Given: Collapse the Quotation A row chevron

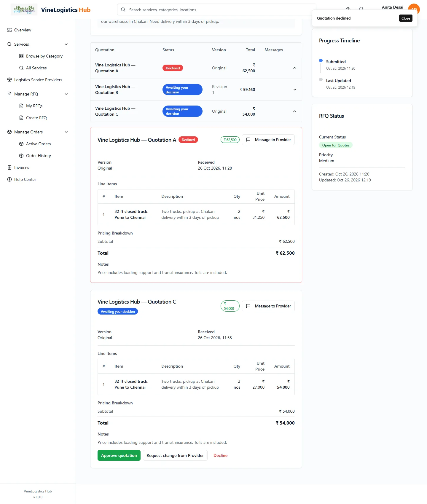Looking at the screenshot, I should click(295, 68).
